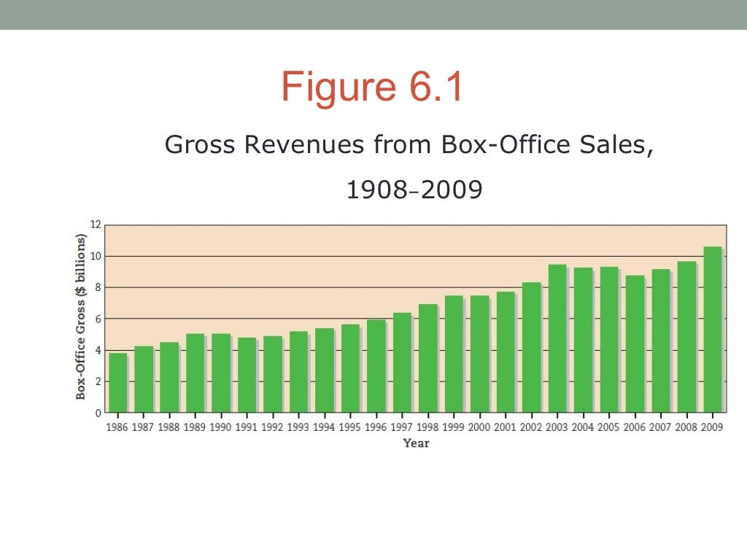
Task: Click the '1986' year label
Action: coord(117,427)
